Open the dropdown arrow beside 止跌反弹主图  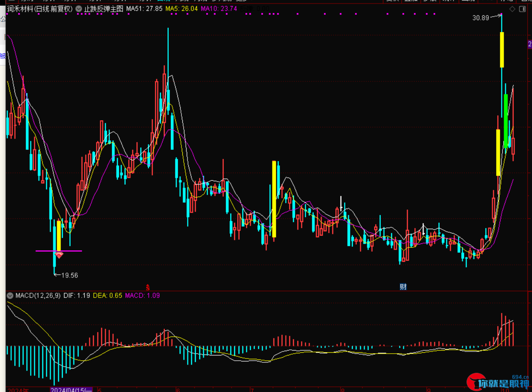coord(78,8)
